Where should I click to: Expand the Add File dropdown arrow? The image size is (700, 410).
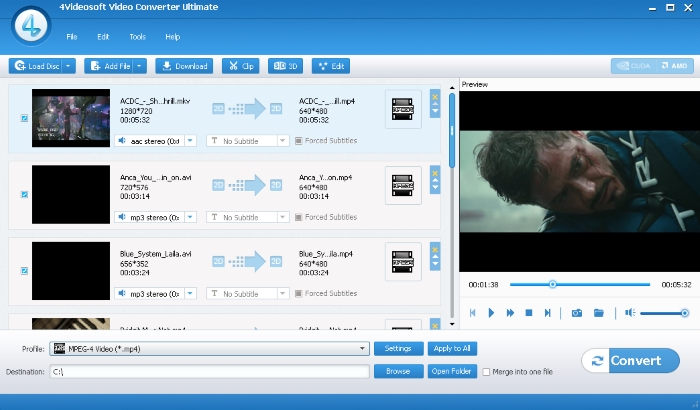139,66
